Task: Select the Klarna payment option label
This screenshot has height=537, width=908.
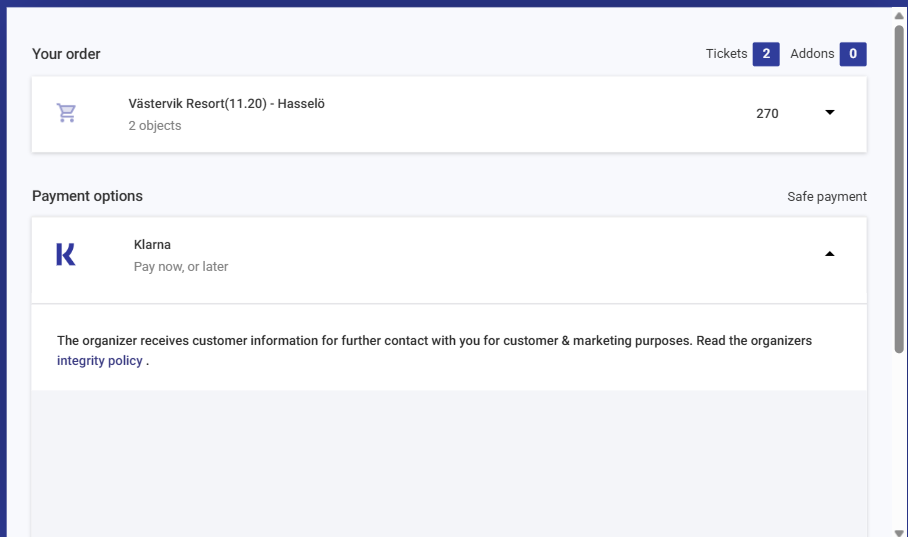Action: [x=152, y=244]
